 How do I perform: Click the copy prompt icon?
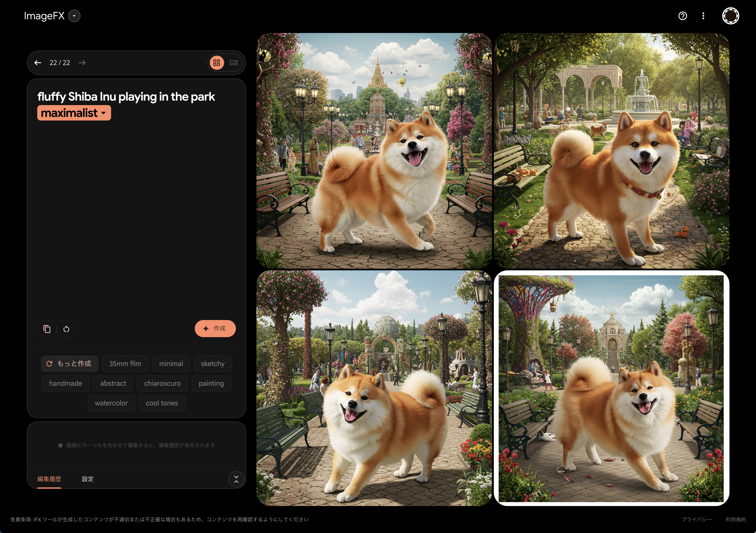click(x=47, y=329)
